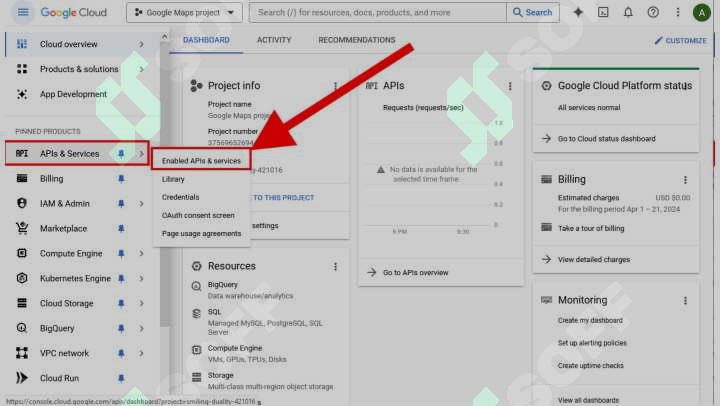Activate the Cloud Shell terminal icon

[x=603, y=12]
